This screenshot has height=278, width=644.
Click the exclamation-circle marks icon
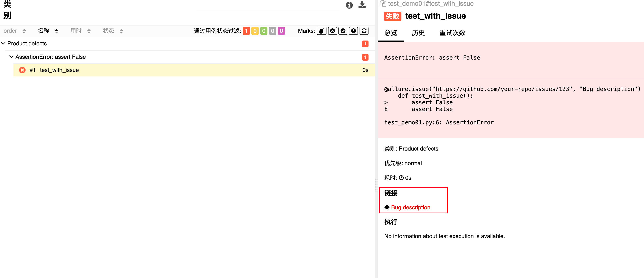pyautogui.click(x=353, y=31)
